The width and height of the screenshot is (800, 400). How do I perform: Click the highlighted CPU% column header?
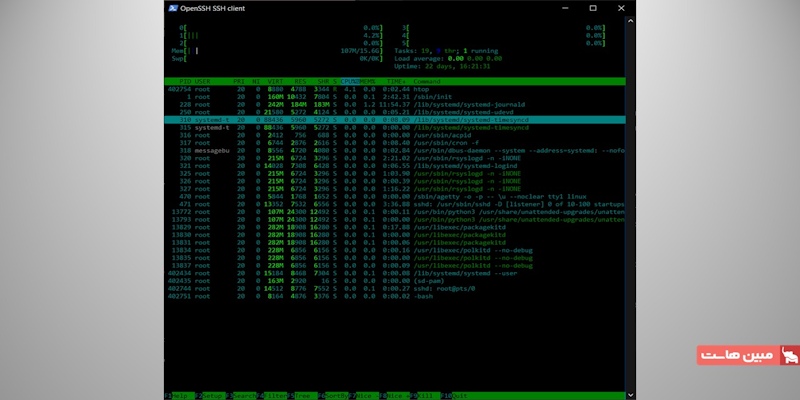coord(350,82)
